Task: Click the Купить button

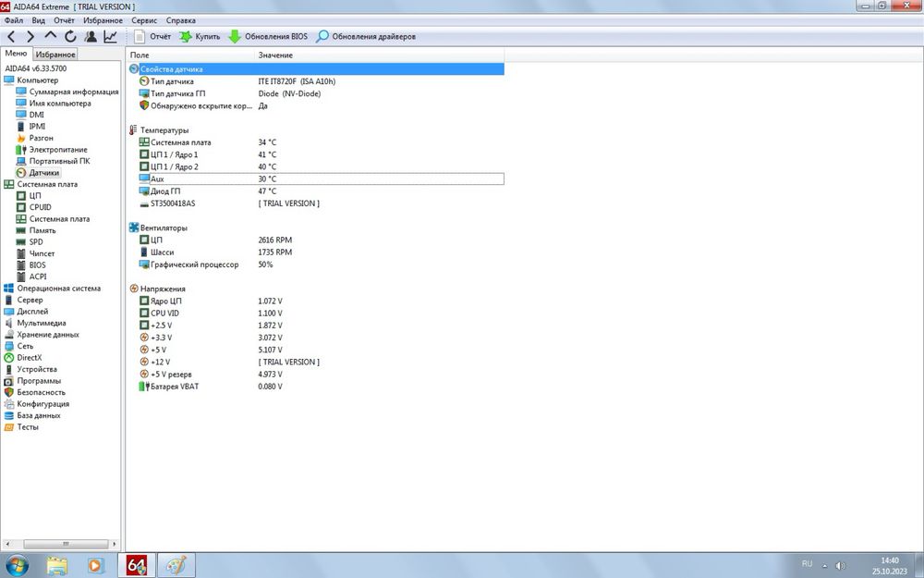Action: tap(200, 37)
